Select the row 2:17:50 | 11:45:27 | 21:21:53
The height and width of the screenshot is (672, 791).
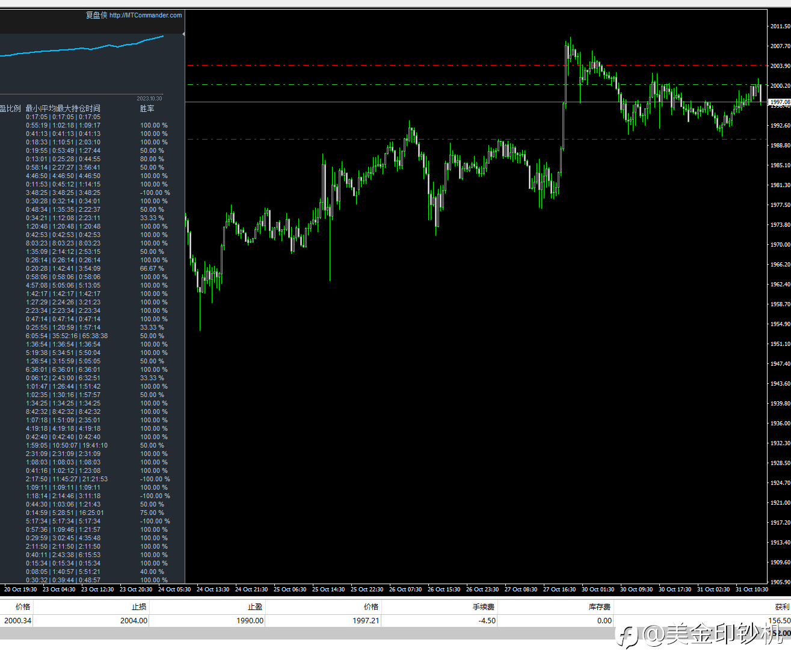tap(67, 479)
